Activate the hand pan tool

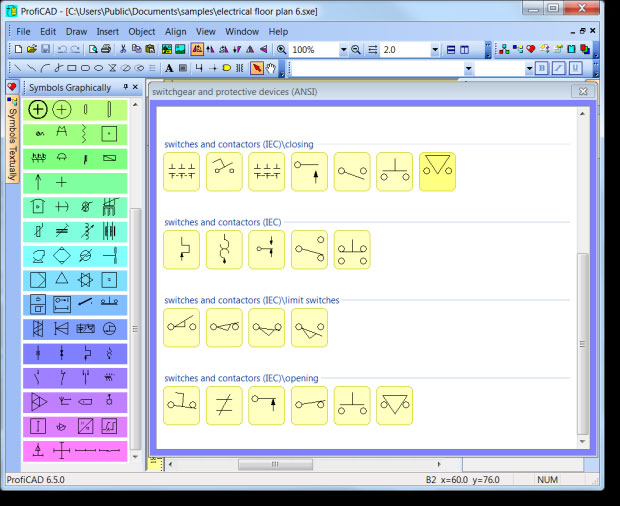pyautogui.click(x=271, y=68)
